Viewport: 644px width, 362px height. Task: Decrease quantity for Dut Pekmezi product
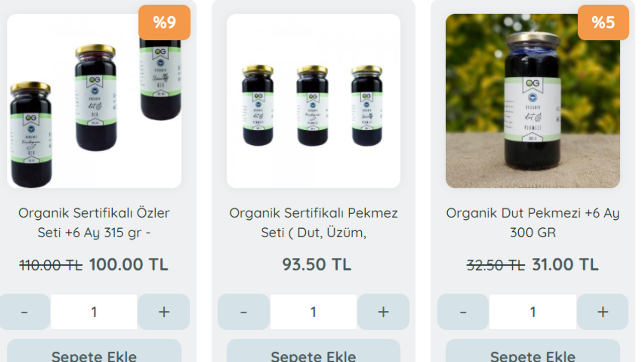[x=463, y=312]
